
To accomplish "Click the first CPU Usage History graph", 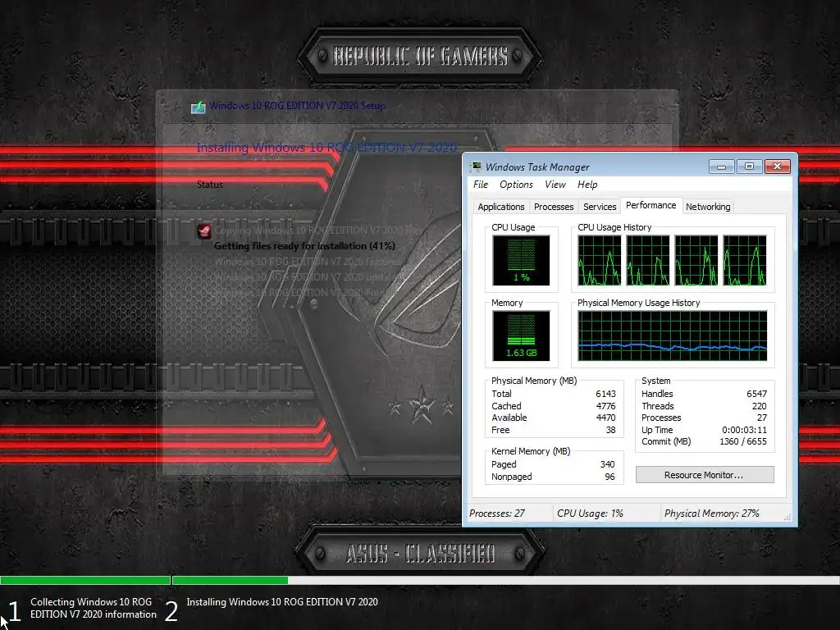I will tap(599, 260).
